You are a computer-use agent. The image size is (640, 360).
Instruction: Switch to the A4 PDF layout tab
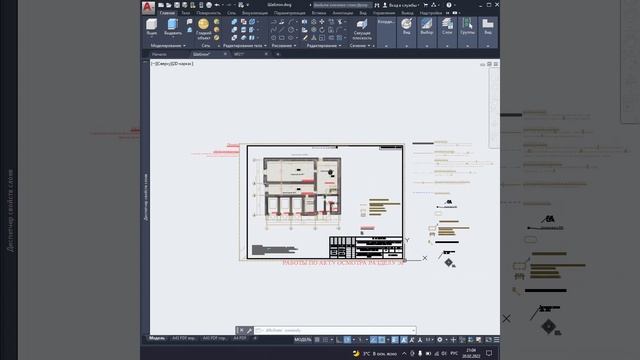click(x=240, y=338)
